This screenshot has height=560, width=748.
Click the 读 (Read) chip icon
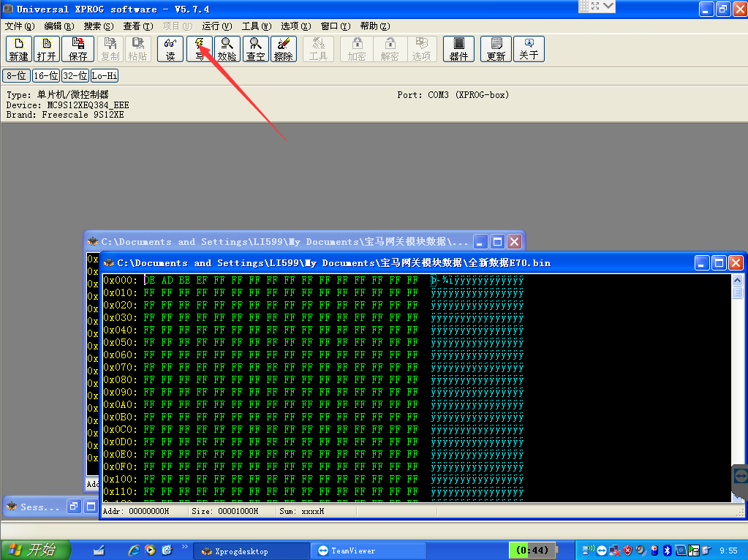pos(170,49)
